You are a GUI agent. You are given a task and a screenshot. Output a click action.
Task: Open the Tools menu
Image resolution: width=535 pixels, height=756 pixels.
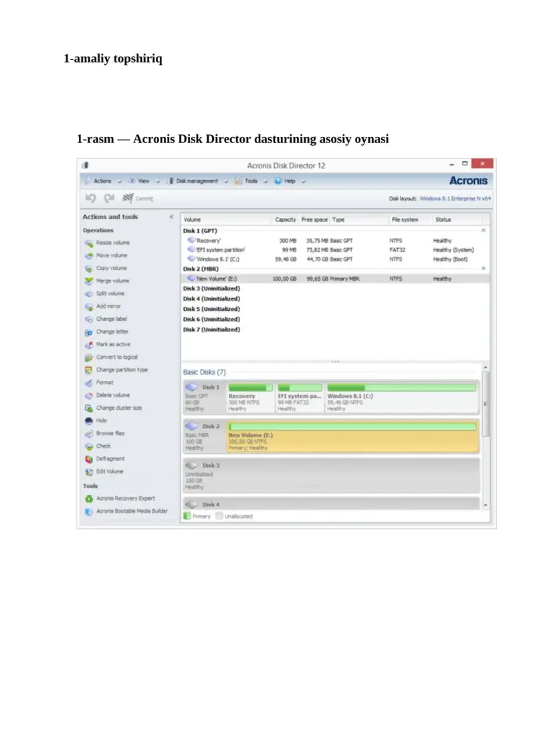click(251, 181)
